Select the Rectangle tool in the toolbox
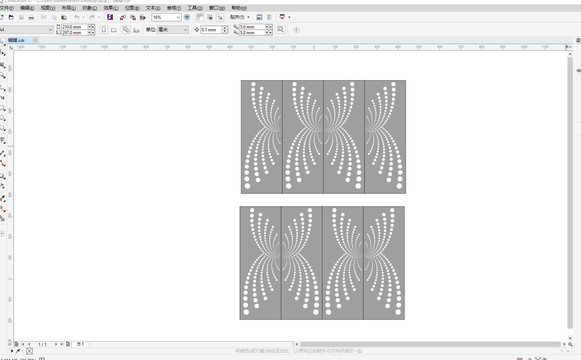581x360 pixels. click(x=2, y=108)
